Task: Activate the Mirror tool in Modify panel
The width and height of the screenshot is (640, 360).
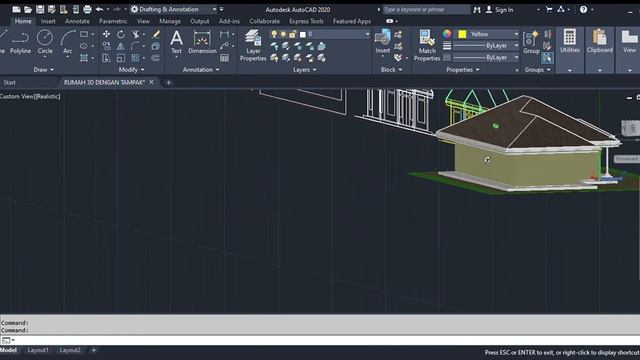Action: coord(121,46)
